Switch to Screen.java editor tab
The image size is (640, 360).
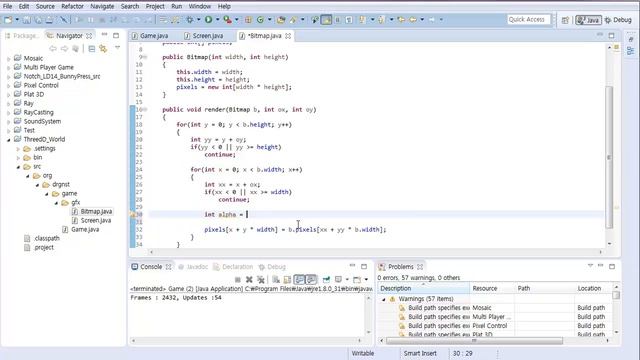coord(204,36)
